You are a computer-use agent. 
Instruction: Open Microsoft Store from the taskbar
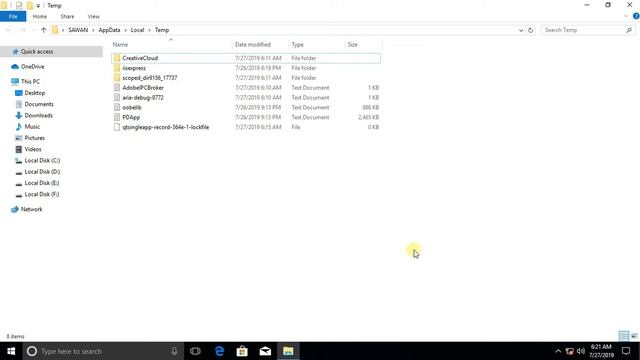(242, 351)
